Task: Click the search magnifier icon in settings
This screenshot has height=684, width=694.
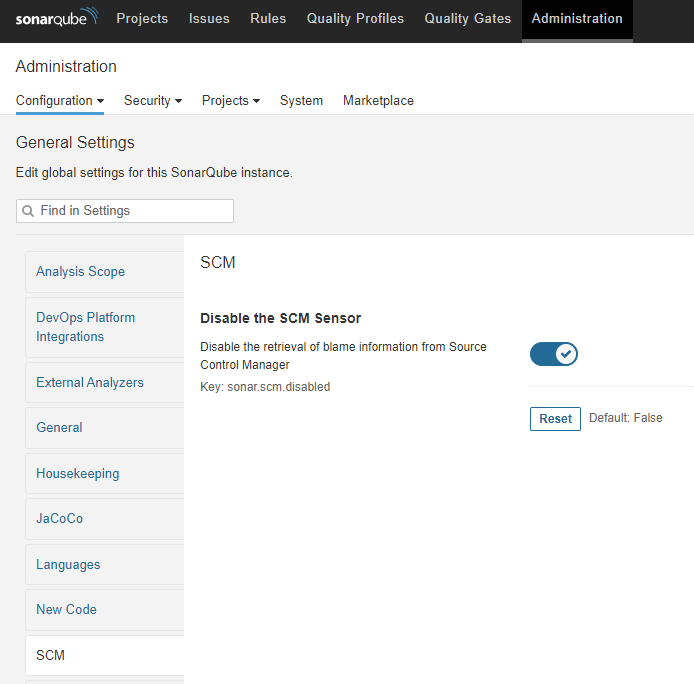Action: click(x=28, y=211)
